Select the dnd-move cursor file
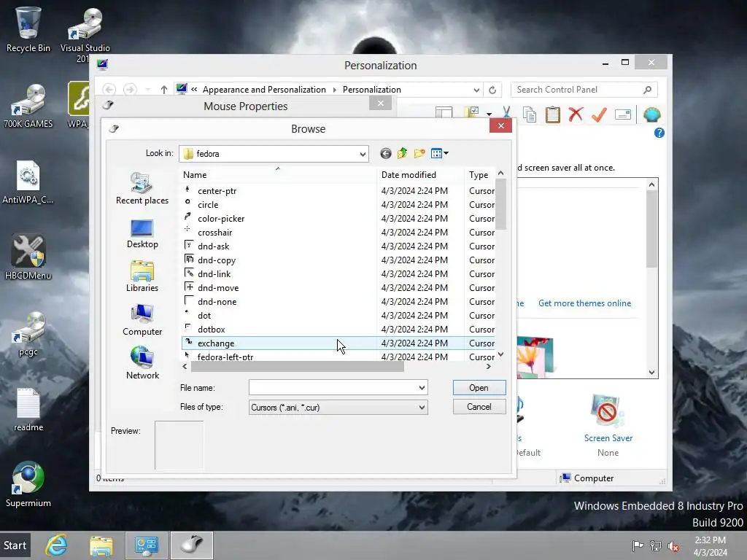Viewport: 747px width, 560px height. pos(217,287)
